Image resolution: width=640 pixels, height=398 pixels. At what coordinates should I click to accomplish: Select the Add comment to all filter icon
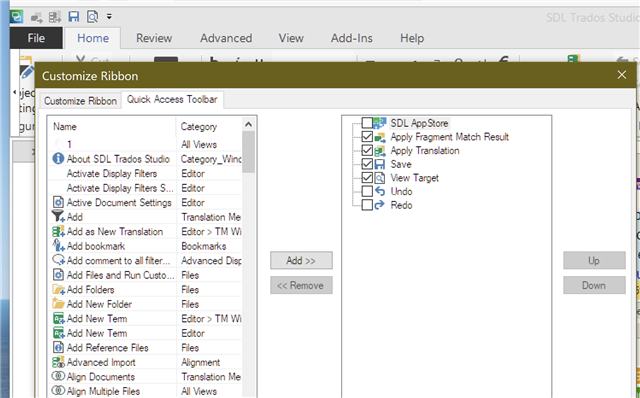click(x=58, y=260)
